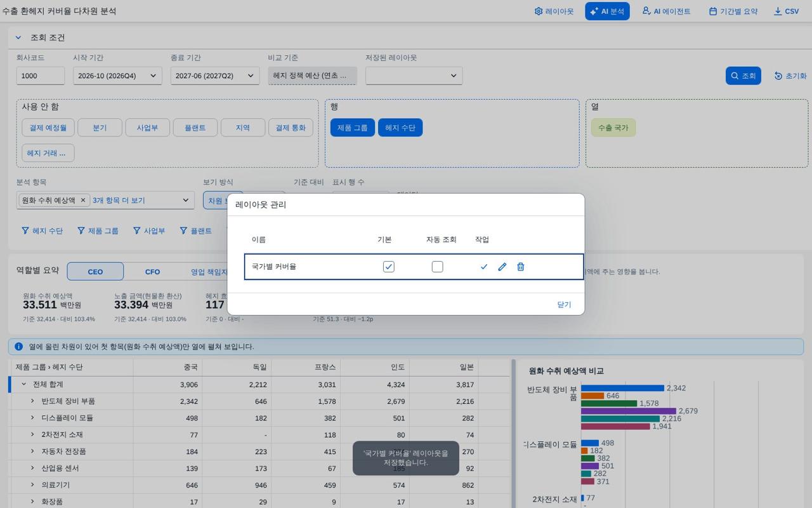Screen dimensions: 812x508
Task: Select the 결제 통화 dimension chip
Action: point(291,128)
